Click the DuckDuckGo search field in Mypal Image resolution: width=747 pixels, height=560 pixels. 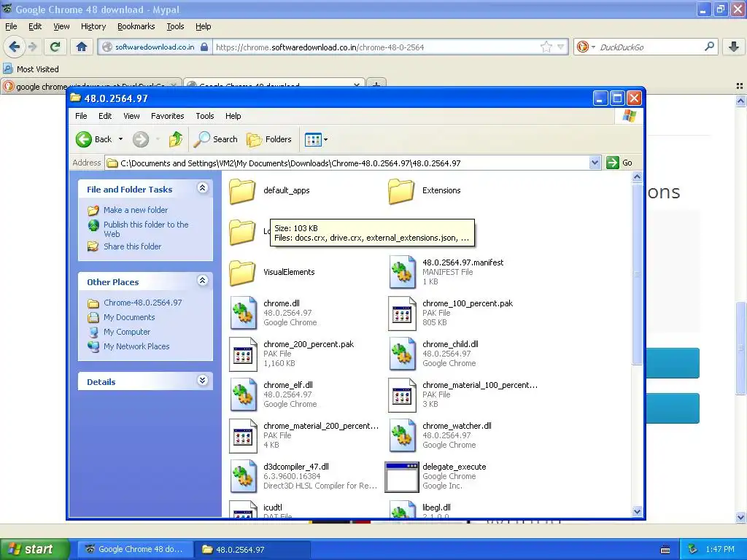click(x=649, y=47)
